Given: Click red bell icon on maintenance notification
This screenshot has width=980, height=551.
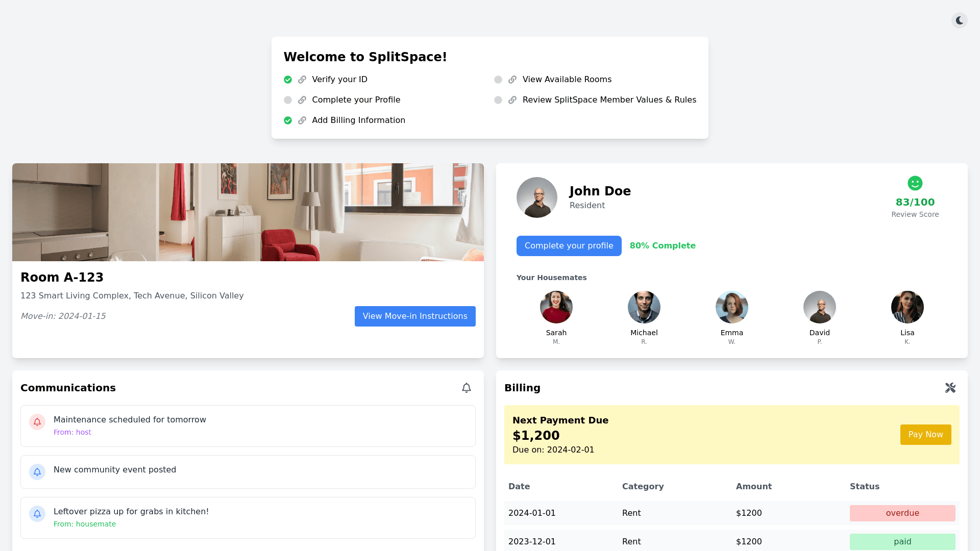Looking at the screenshot, I should [37, 422].
